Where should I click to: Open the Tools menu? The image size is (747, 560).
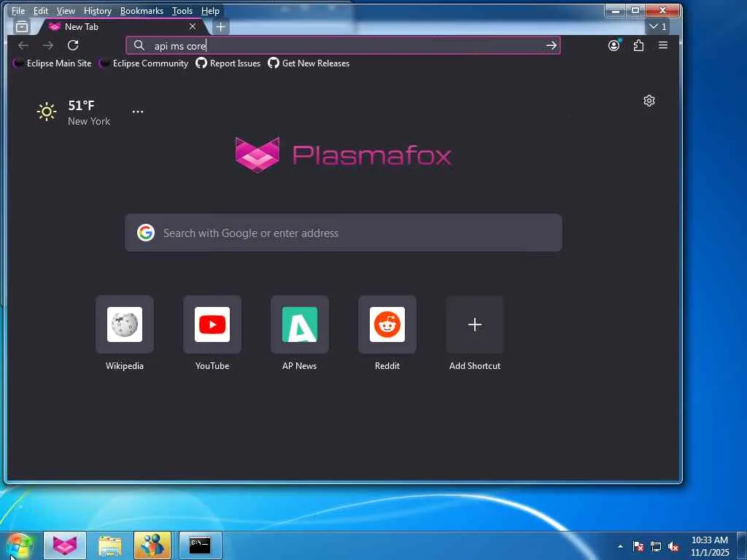tap(182, 10)
